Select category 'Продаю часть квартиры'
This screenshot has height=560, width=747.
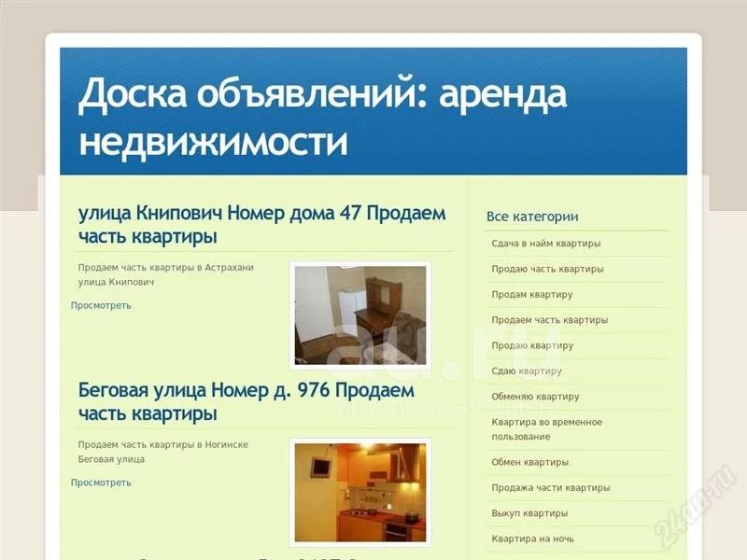click(x=547, y=269)
